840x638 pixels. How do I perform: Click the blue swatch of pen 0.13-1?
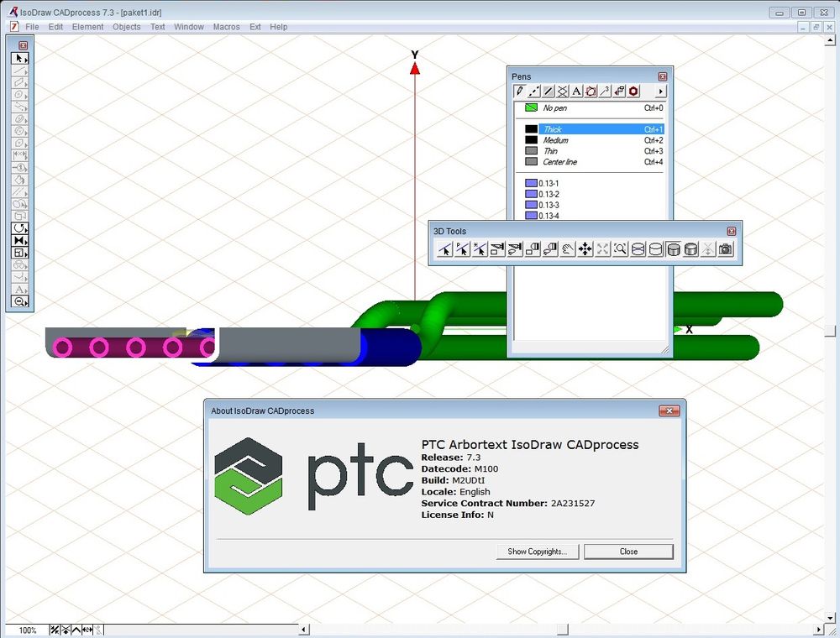point(531,183)
